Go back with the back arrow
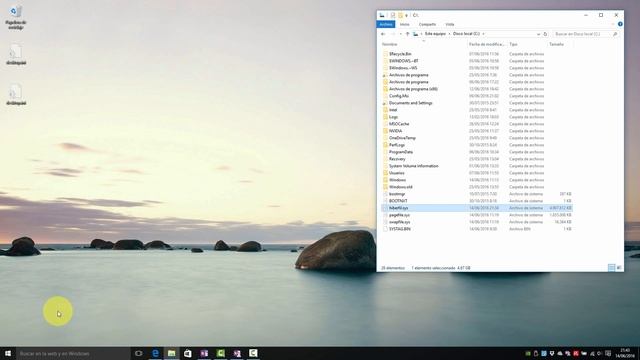This screenshot has width=640, height=360. (383, 34)
